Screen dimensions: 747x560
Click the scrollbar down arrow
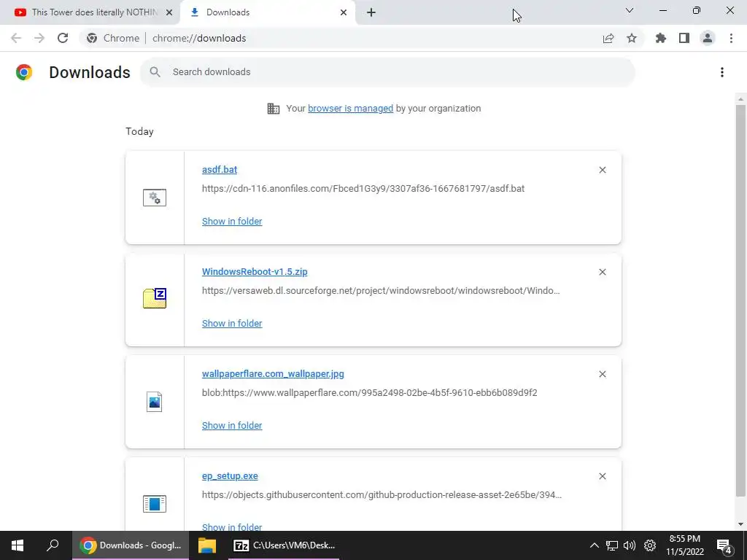740,524
